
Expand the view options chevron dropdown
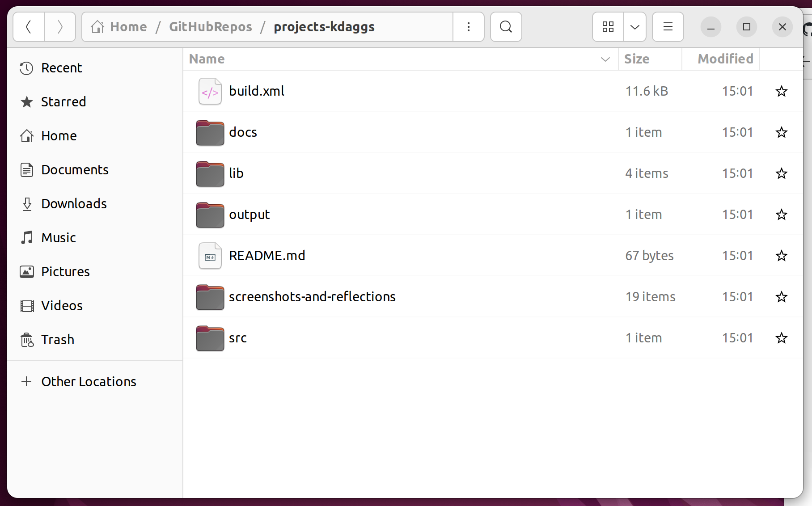coord(635,27)
